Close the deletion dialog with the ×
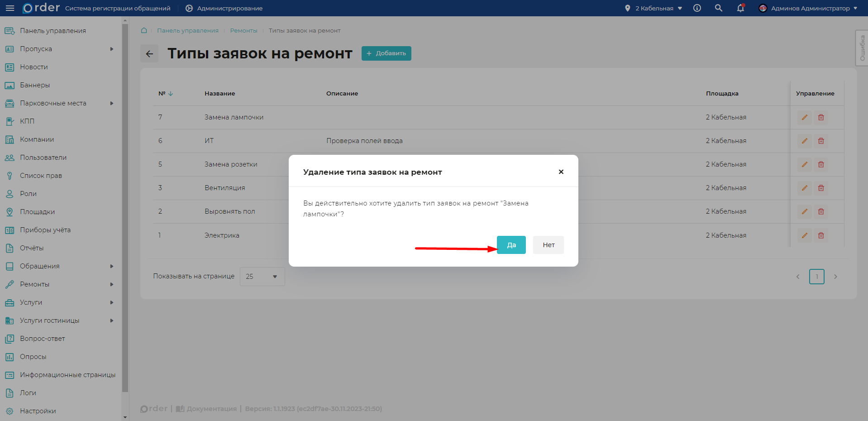The image size is (868, 421). tap(561, 172)
